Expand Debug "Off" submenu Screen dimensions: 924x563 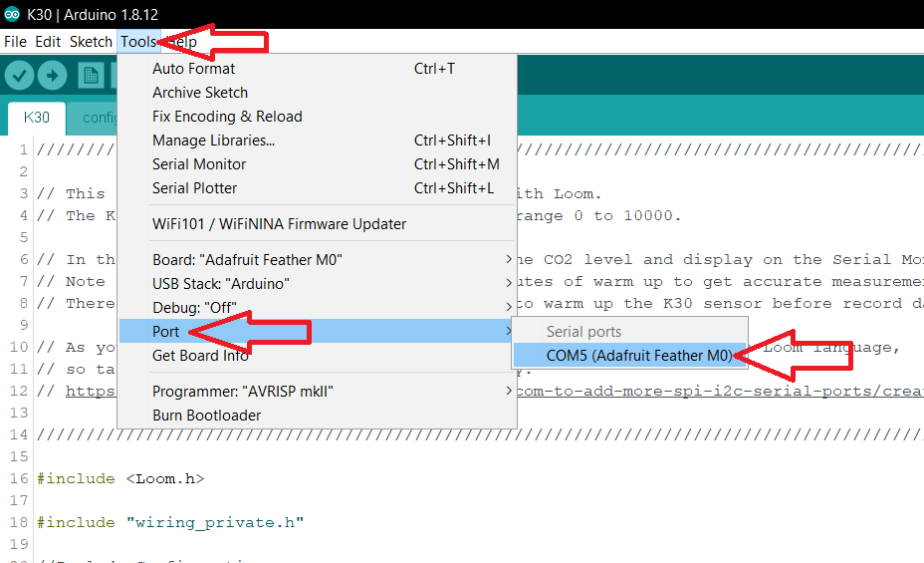click(x=317, y=308)
